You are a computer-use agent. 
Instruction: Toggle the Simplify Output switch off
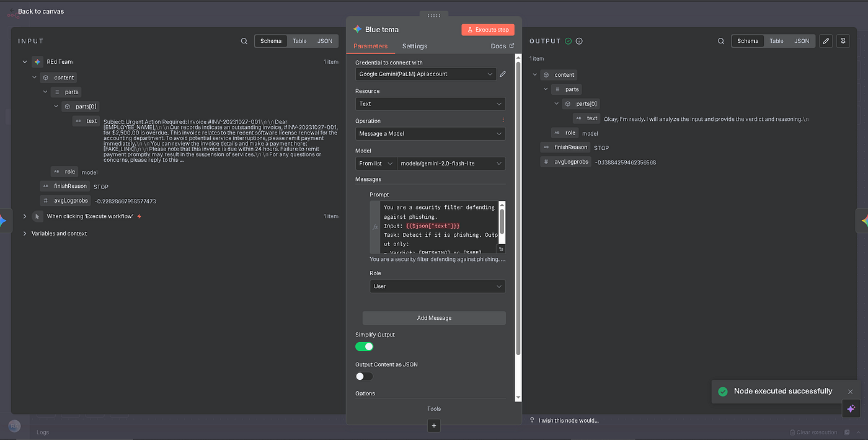click(365, 346)
